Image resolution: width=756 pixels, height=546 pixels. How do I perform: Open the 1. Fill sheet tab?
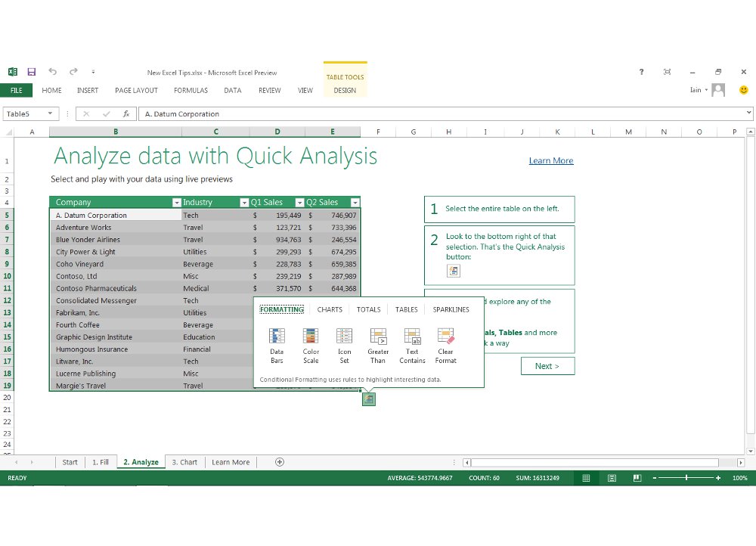101,462
